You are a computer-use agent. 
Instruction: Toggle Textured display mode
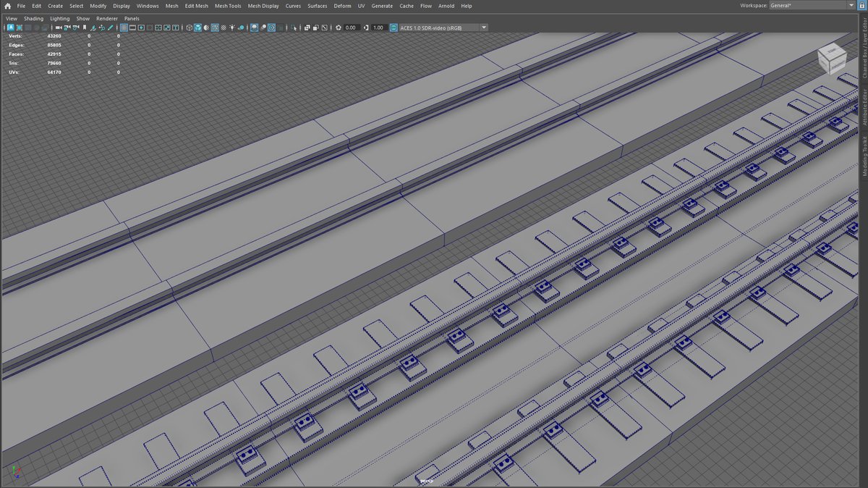click(224, 28)
